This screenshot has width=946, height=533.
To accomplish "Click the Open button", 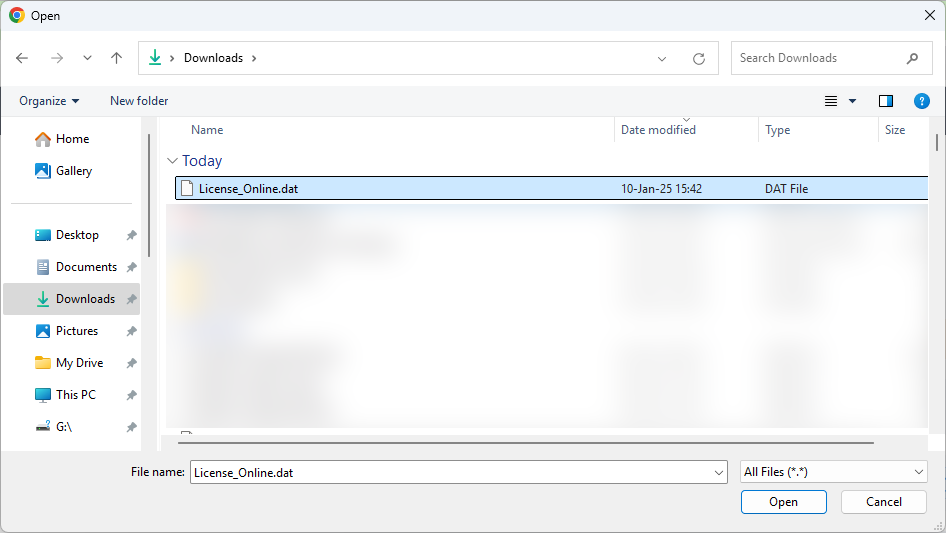I will click(783, 502).
